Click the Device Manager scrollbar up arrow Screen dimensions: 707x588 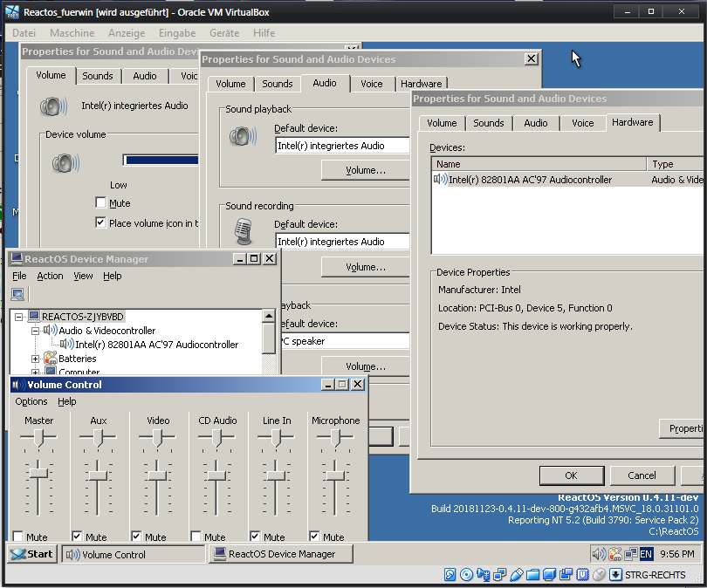click(269, 317)
